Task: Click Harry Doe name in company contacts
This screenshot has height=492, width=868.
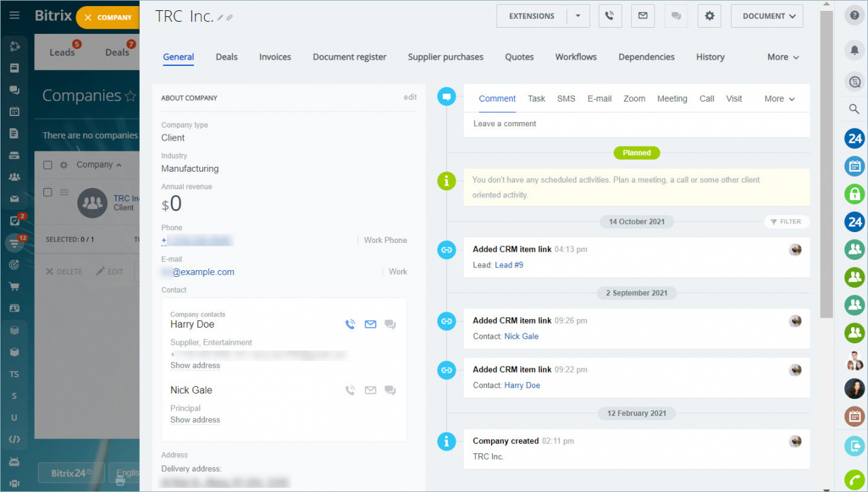Action: point(192,324)
